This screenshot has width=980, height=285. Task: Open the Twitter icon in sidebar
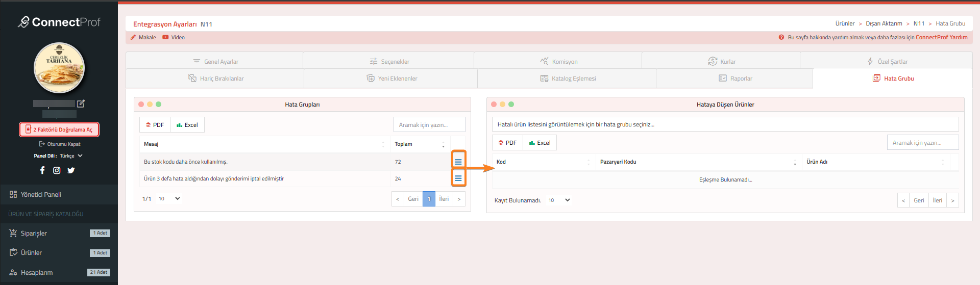coord(71,170)
